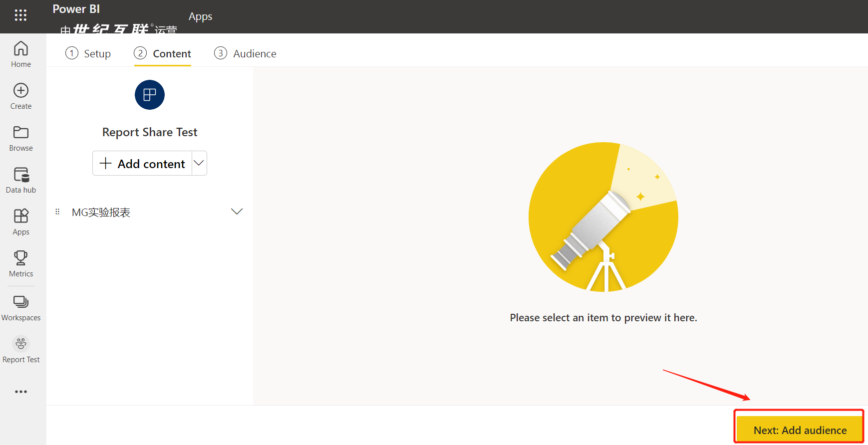The image size is (868, 445).
Task: Open Apps in left sidebar
Action: [x=21, y=222]
